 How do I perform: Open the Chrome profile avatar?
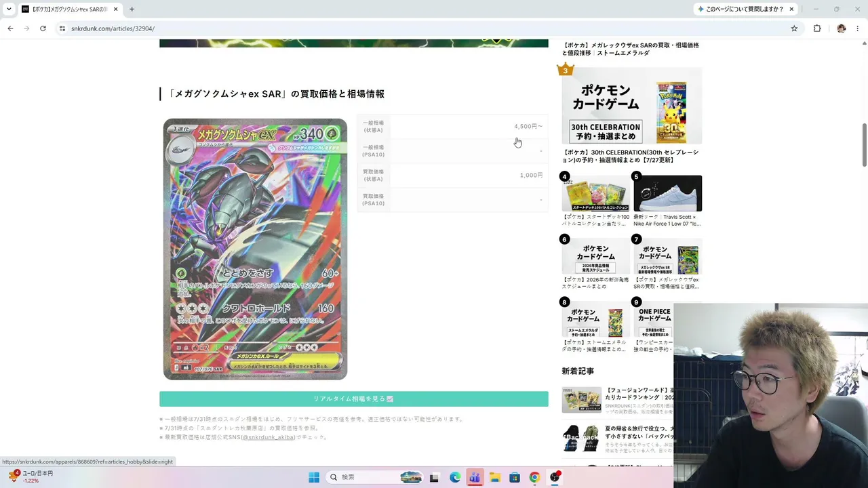coord(842,28)
